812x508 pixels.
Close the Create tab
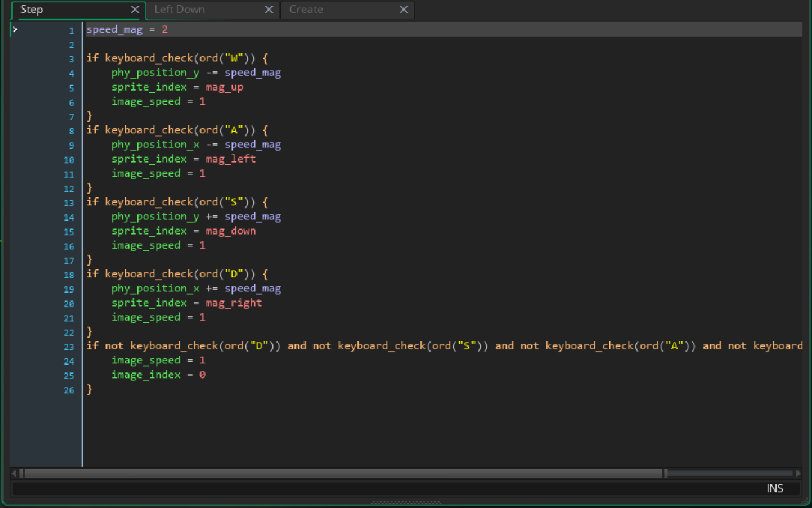tap(404, 9)
